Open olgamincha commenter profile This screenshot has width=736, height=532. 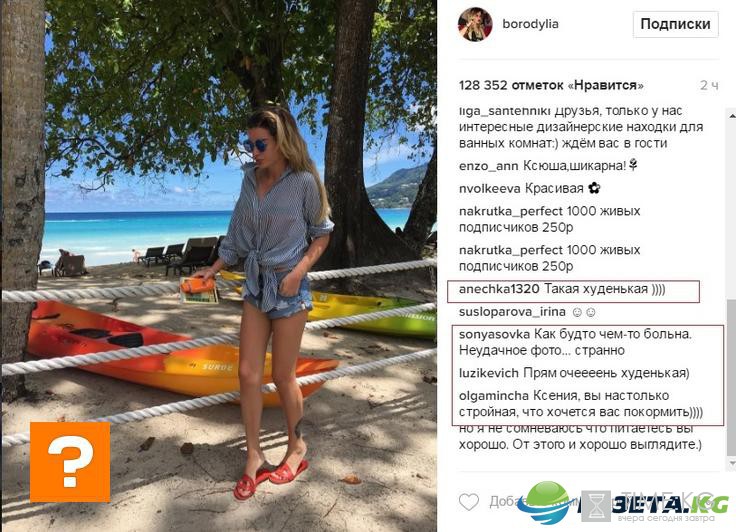click(x=494, y=396)
